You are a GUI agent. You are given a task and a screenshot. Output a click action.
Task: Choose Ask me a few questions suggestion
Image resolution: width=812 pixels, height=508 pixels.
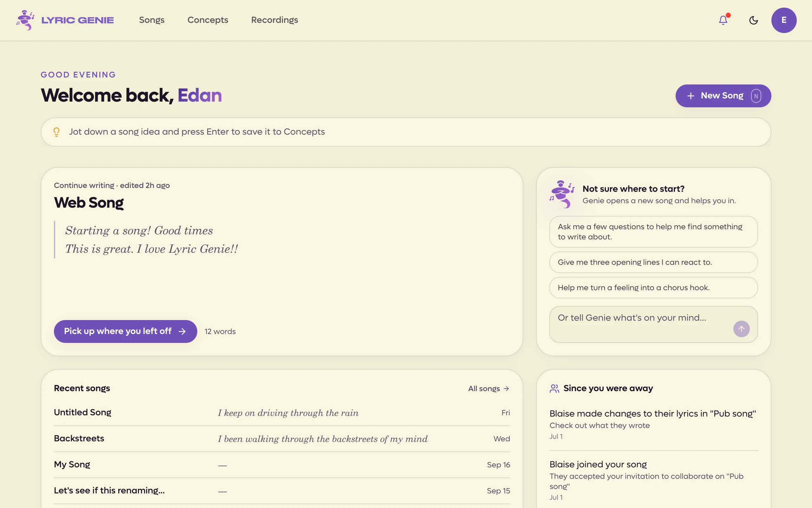(x=653, y=232)
